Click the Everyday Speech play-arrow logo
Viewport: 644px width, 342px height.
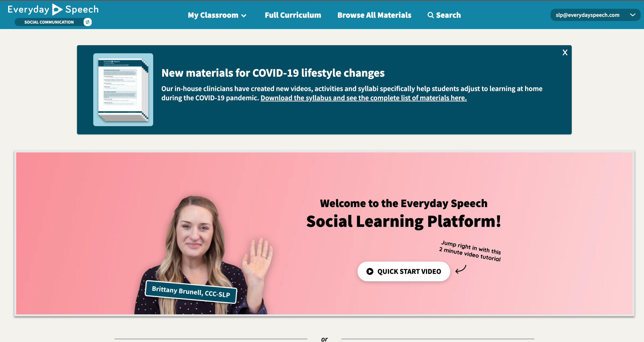click(57, 9)
